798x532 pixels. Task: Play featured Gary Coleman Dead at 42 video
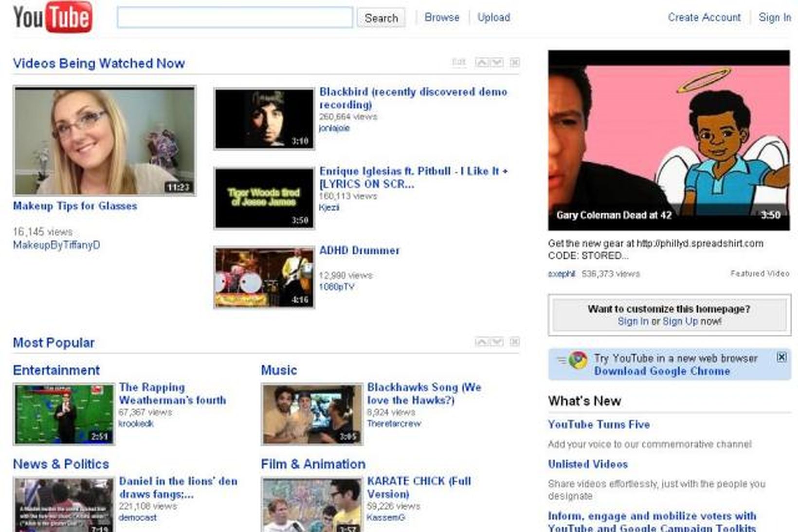[669, 140]
